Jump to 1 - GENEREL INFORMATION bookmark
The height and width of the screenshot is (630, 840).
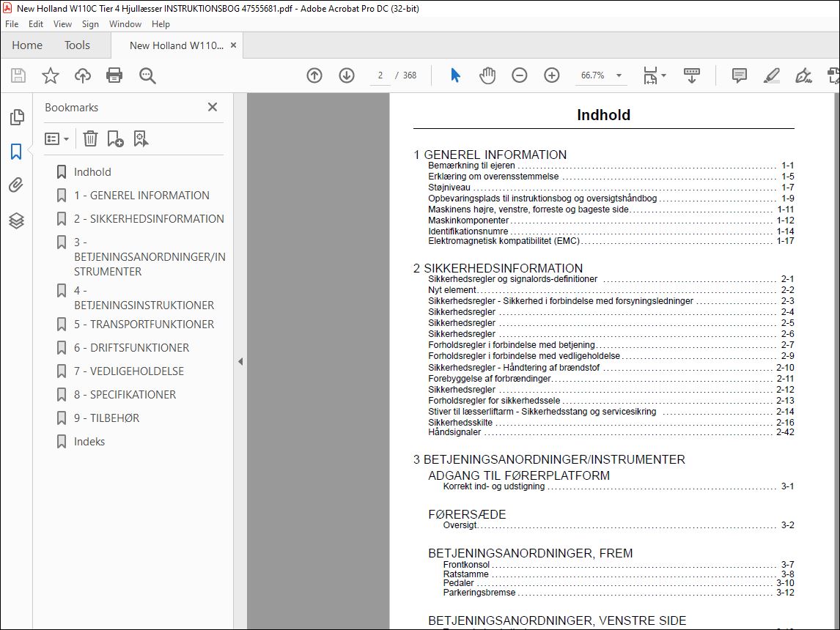pyautogui.click(x=141, y=196)
